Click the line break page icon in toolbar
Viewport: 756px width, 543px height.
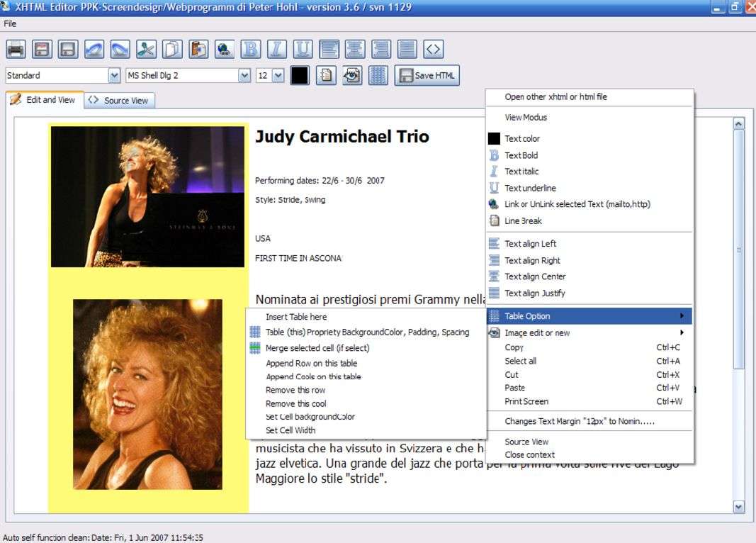pyautogui.click(x=326, y=75)
